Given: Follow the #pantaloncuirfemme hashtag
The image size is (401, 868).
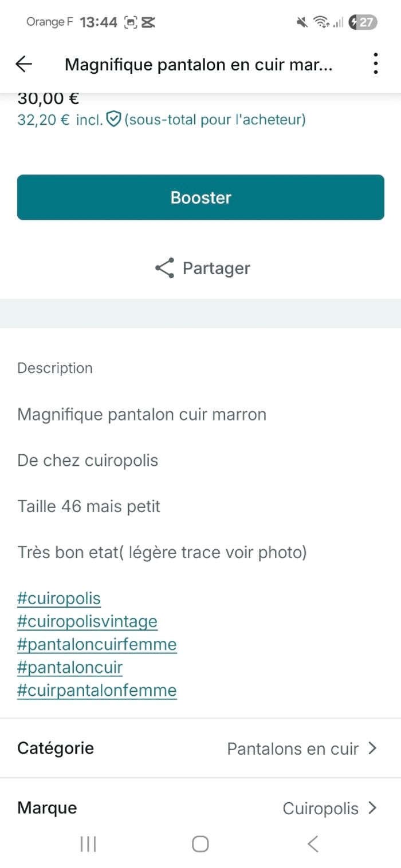Looking at the screenshot, I should 97,644.
